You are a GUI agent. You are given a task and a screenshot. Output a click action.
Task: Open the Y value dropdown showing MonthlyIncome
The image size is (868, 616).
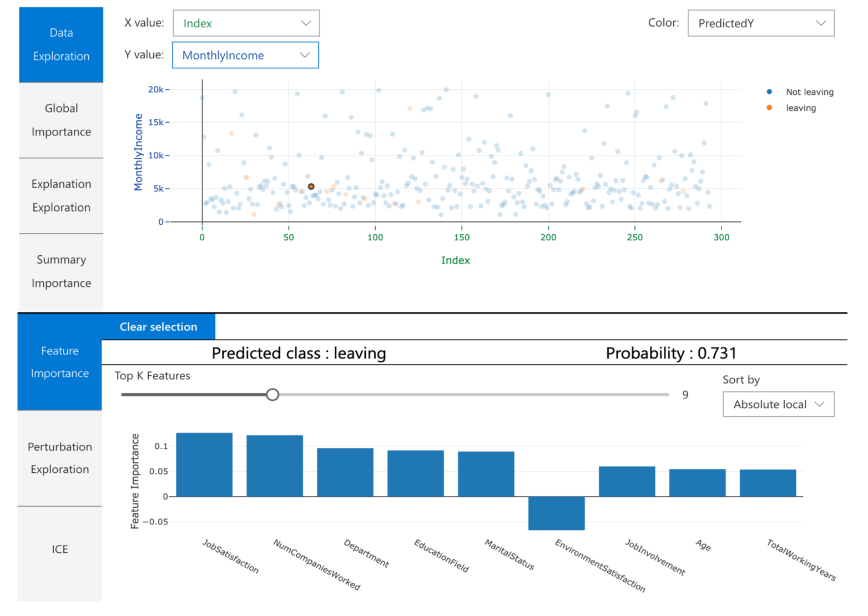tap(245, 55)
